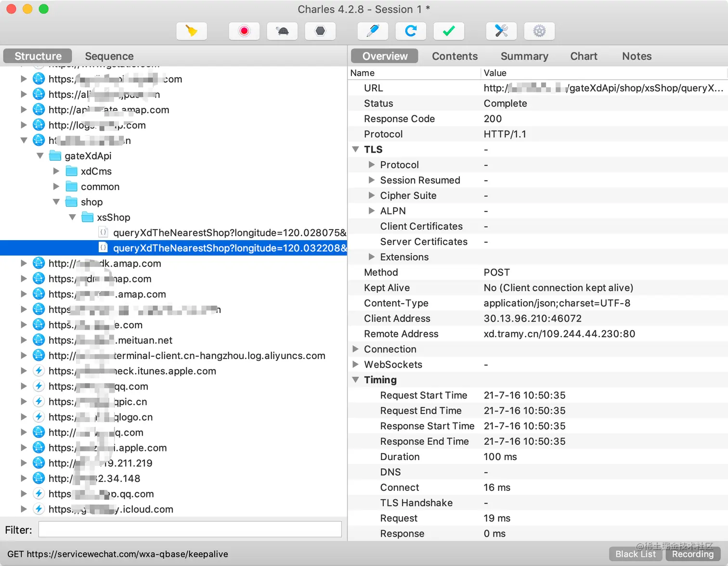Screen dimensions: 728x566
Task: Expand the common folder
Action: point(56,187)
